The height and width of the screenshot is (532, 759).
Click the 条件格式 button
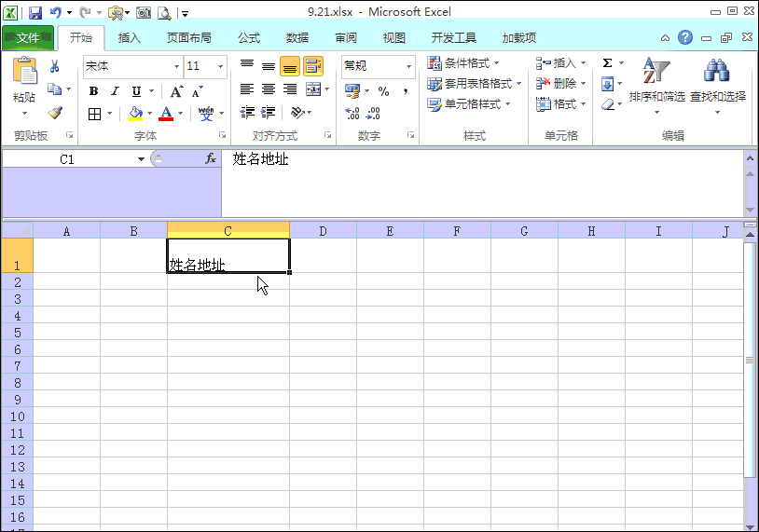463,63
